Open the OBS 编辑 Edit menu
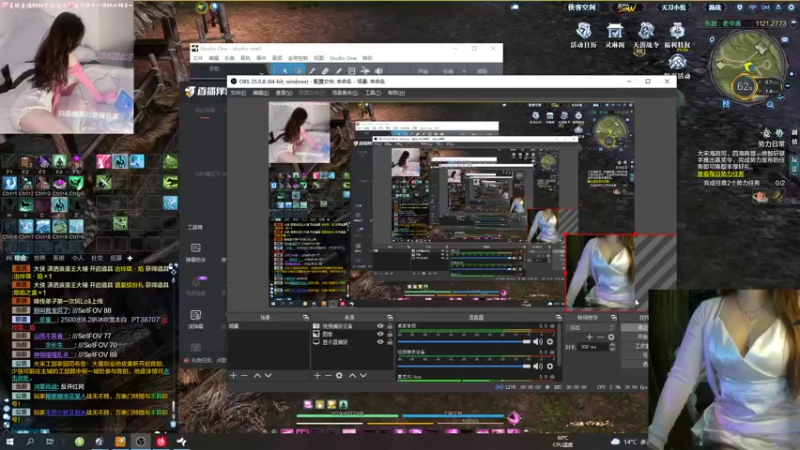800x450 pixels. click(261, 93)
